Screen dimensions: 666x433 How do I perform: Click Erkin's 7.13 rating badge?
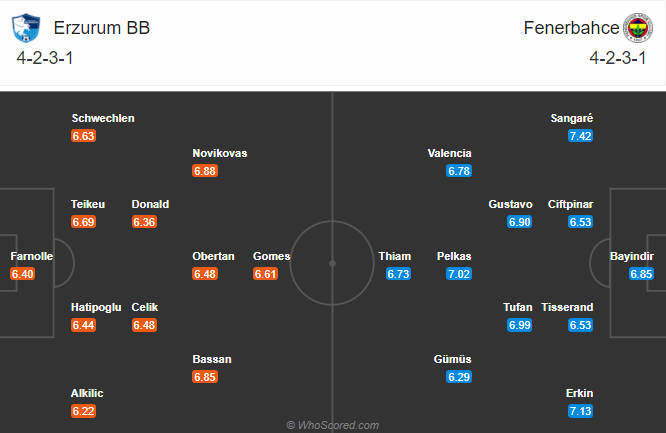pyautogui.click(x=581, y=412)
